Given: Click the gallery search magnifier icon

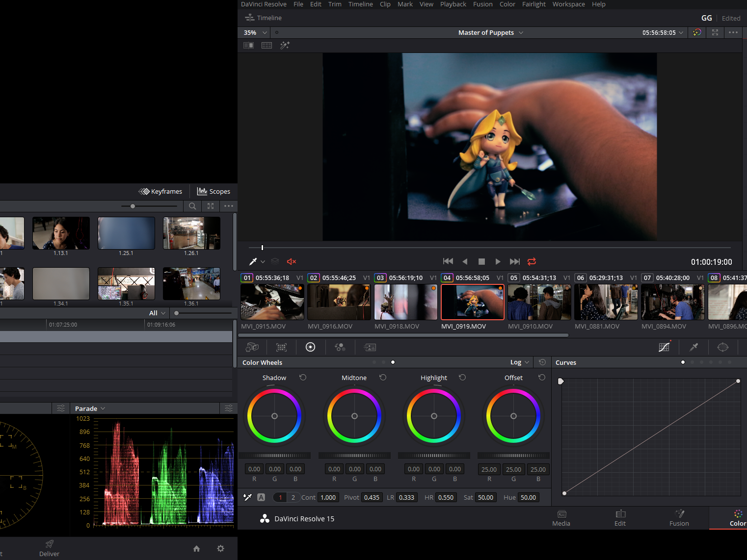Looking at the screenshot, I should [192, 206].
